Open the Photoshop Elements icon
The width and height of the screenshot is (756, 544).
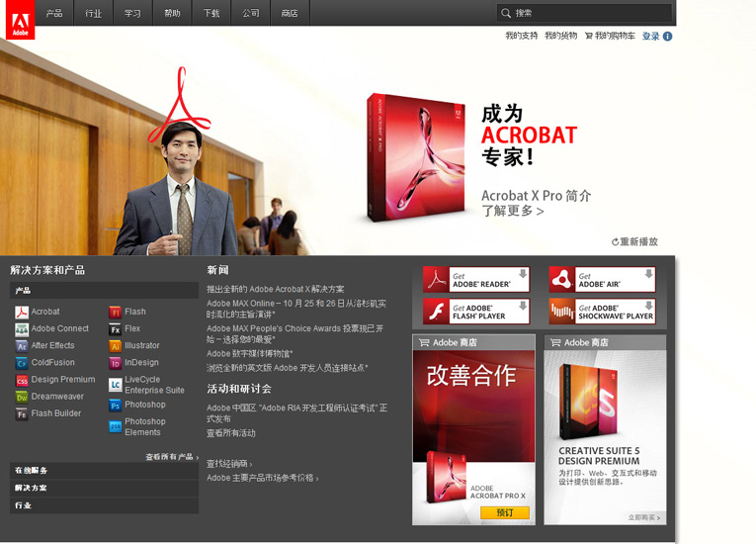tap(116, 426)
